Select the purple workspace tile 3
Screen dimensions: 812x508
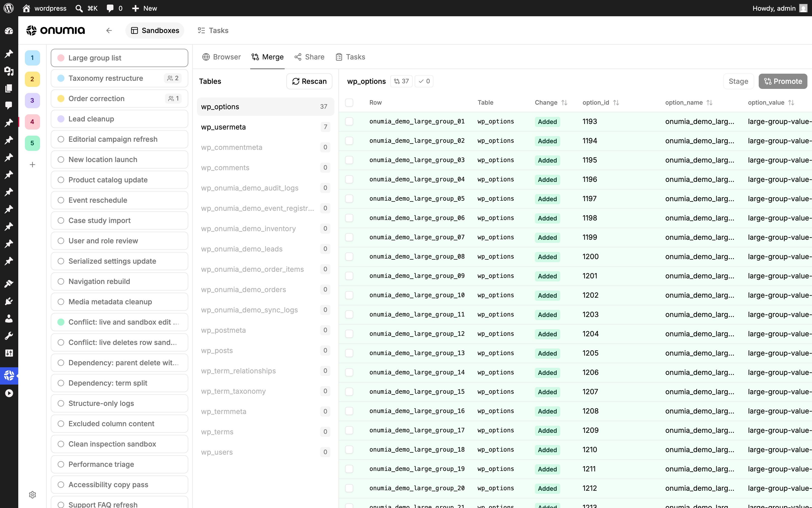[x=32, y=101]
